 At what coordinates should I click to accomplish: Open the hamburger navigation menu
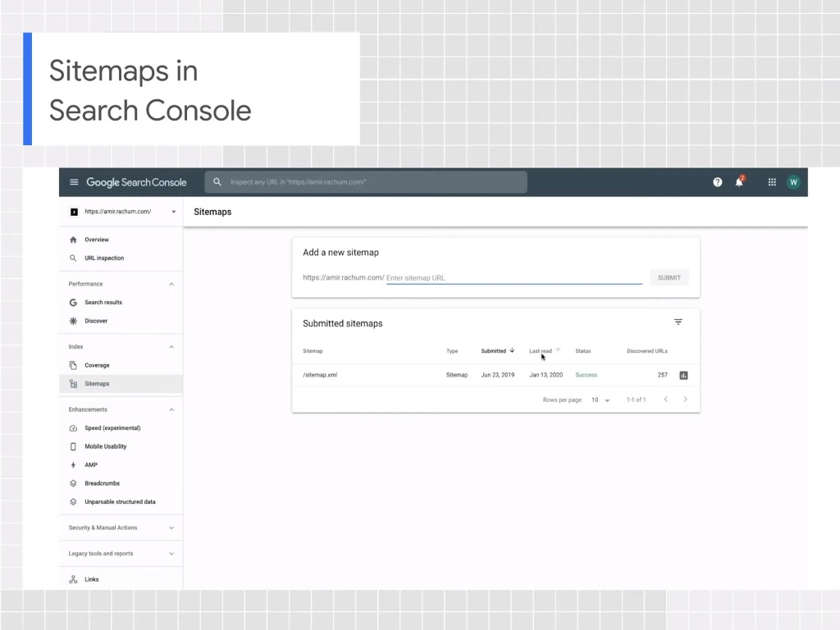pyautogui.click(x=74, y=182)
